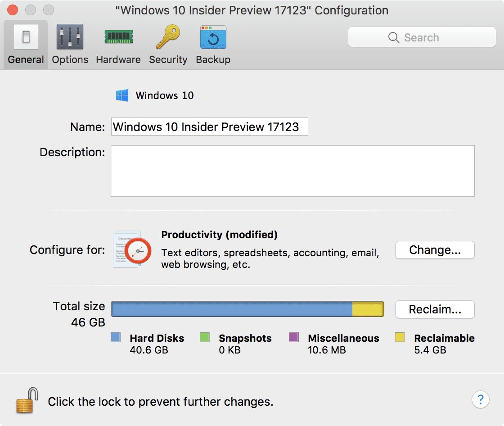Click the magnifying glass search icon

tap(393, 37)
